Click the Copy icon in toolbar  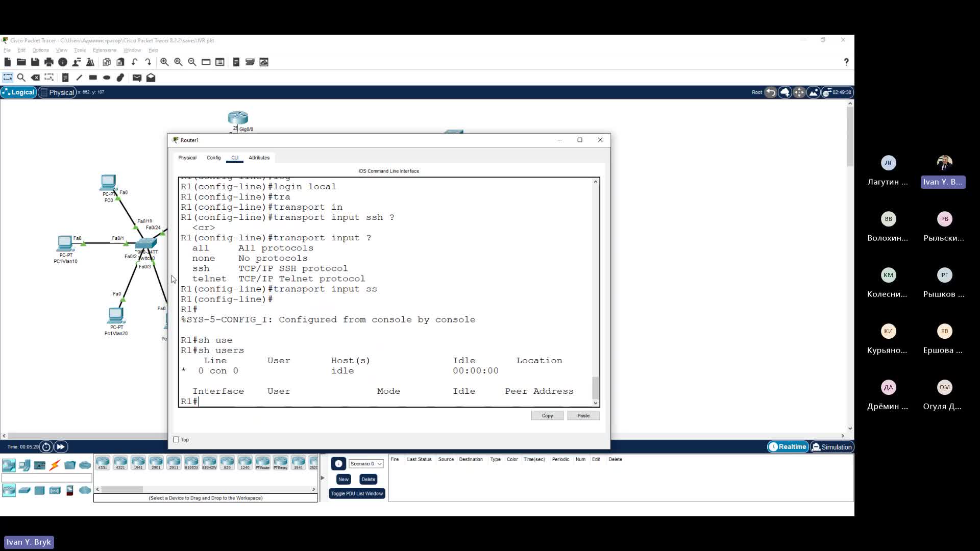(x=107, y=62)
